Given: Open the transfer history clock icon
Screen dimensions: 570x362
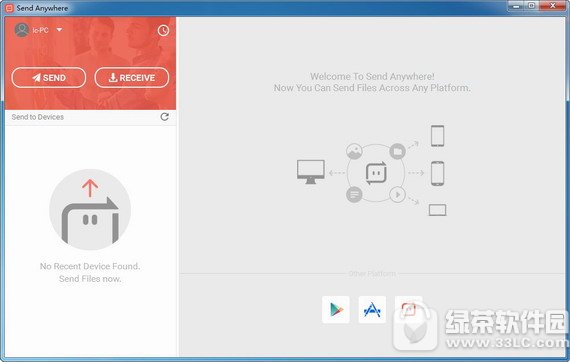Looking at the screenshot, I should pos(163,31).
